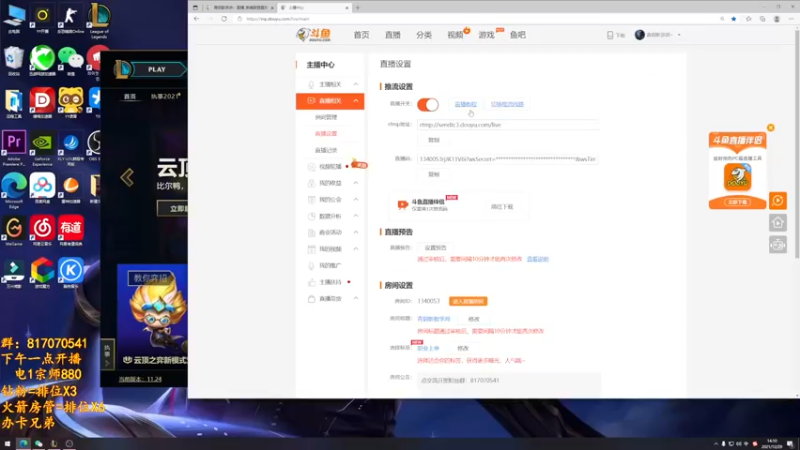Screen dimensions: 800x450
Task: Open the NetEase Cloud Music desktop icon
Action: [x=42, y=231]
